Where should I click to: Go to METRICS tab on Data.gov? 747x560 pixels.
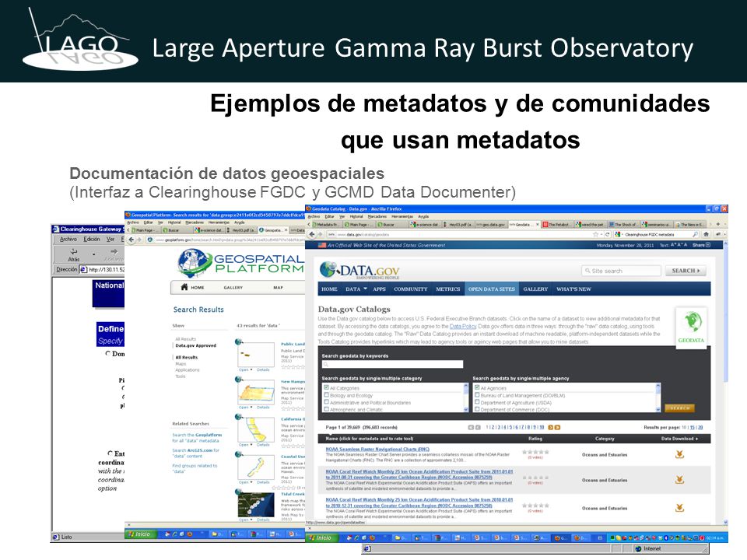tap(448, 289)
